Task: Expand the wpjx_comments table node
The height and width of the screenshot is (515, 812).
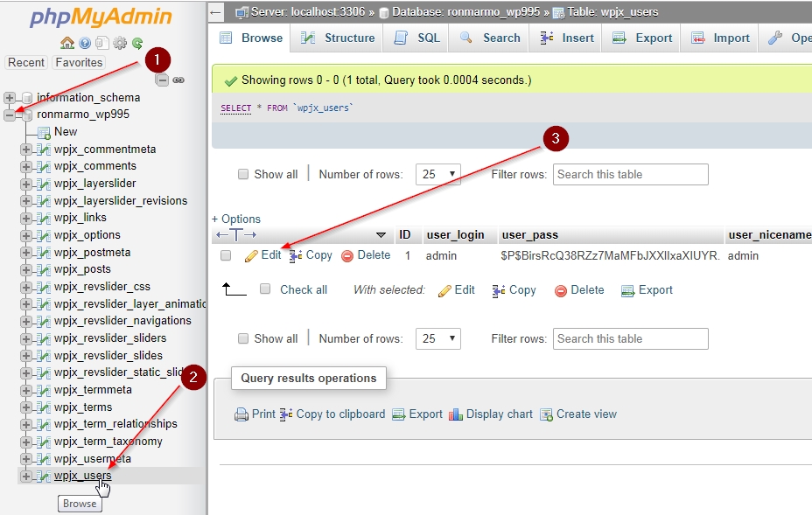Action: (25, 167)
